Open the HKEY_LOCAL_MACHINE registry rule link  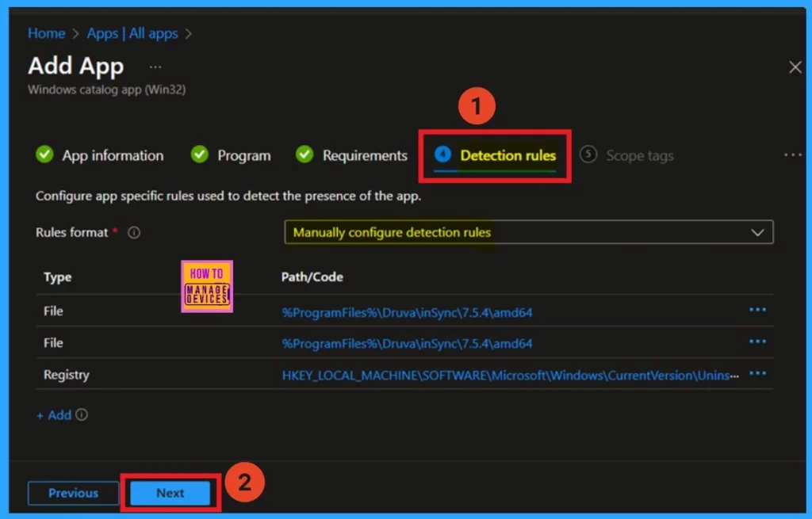[510, 375]
